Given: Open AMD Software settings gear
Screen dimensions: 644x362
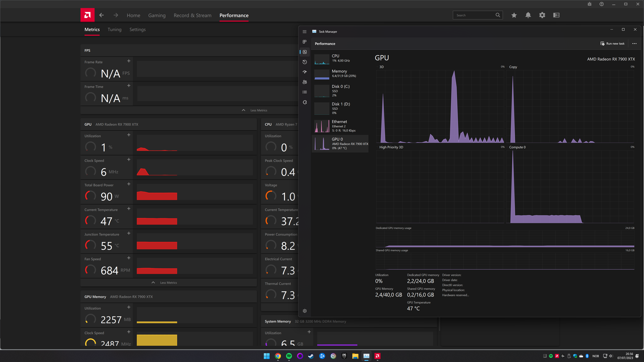Looking at the screenshot, I should click(x=542, y=15).
